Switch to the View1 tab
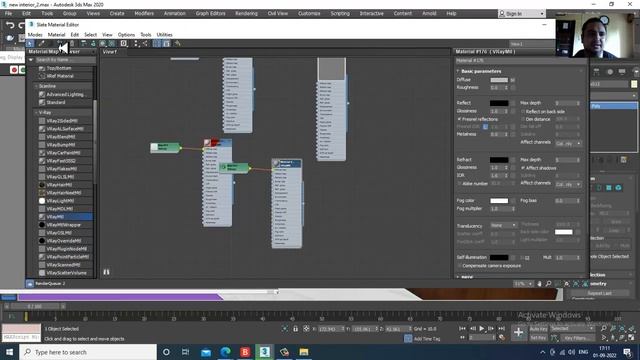Viewport: 640px width, 360px height. pyautogui.click(x=110, y=52)
